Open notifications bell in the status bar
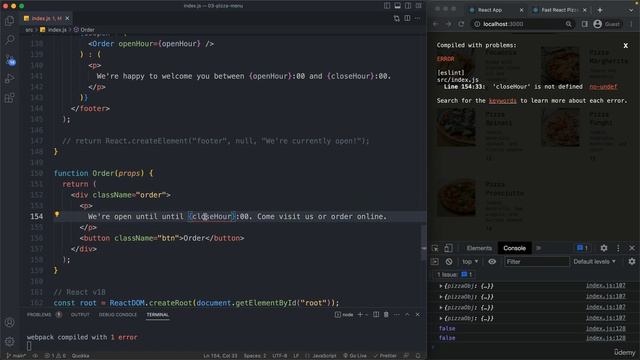The width and height of the screenshot is (640, 360). [x=418, y=356]
